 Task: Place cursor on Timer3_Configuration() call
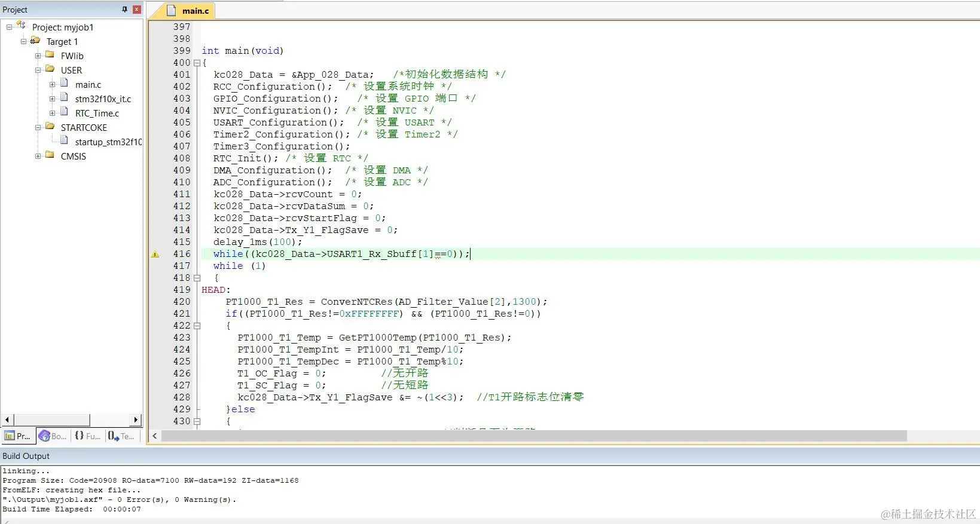tap(282, 146)
